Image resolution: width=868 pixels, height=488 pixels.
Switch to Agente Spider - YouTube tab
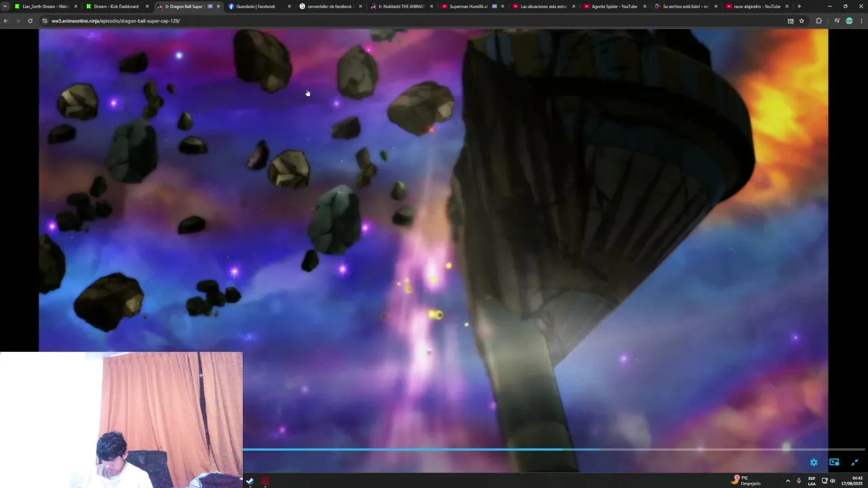pyautogui.click(x=614, y=6)
